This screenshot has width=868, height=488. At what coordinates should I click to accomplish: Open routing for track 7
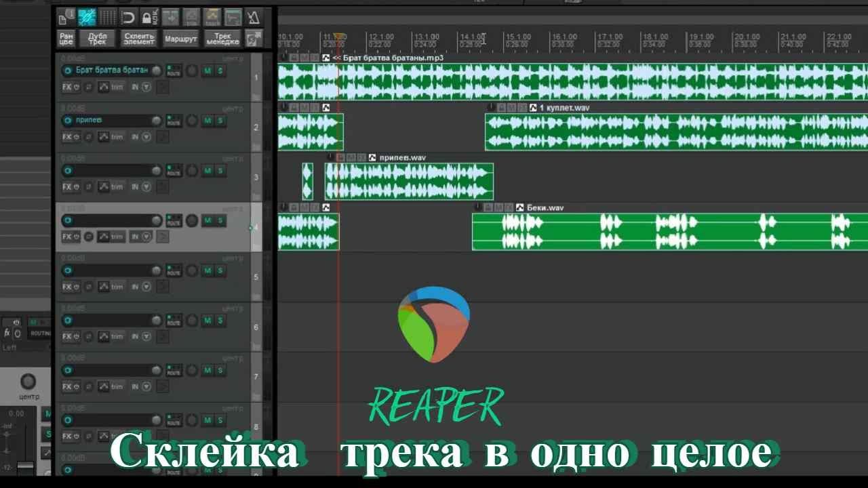click(174, 371)
